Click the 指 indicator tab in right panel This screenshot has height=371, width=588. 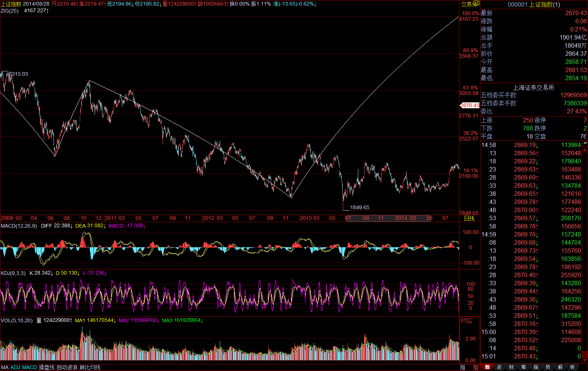(x=536, y=367)
